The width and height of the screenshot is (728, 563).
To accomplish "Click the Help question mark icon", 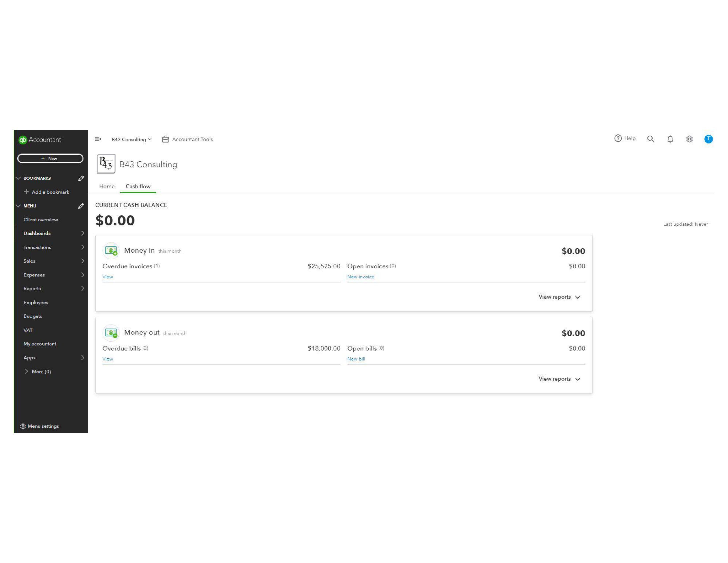I will [x=618, y=138].
